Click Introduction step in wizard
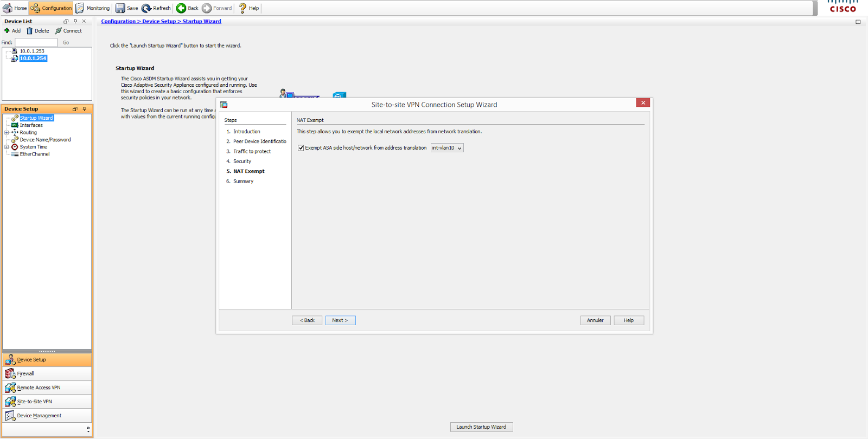 (247, 132)
